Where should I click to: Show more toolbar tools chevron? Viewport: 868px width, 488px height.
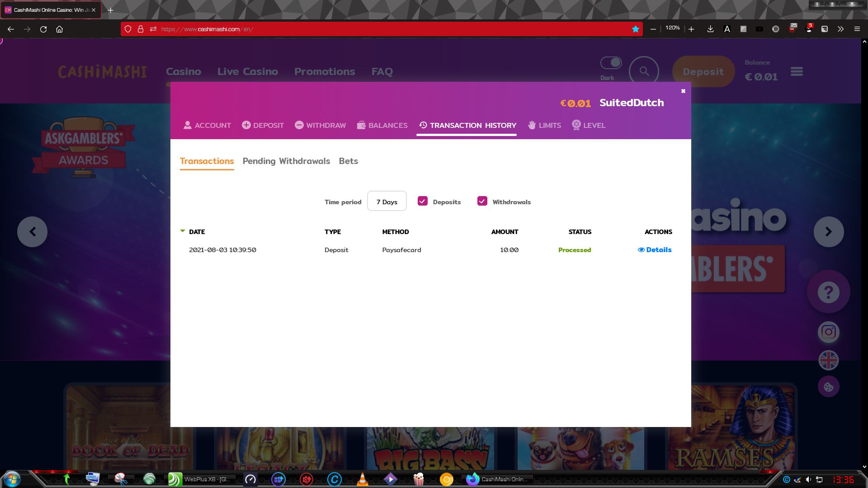click(840, 29)
